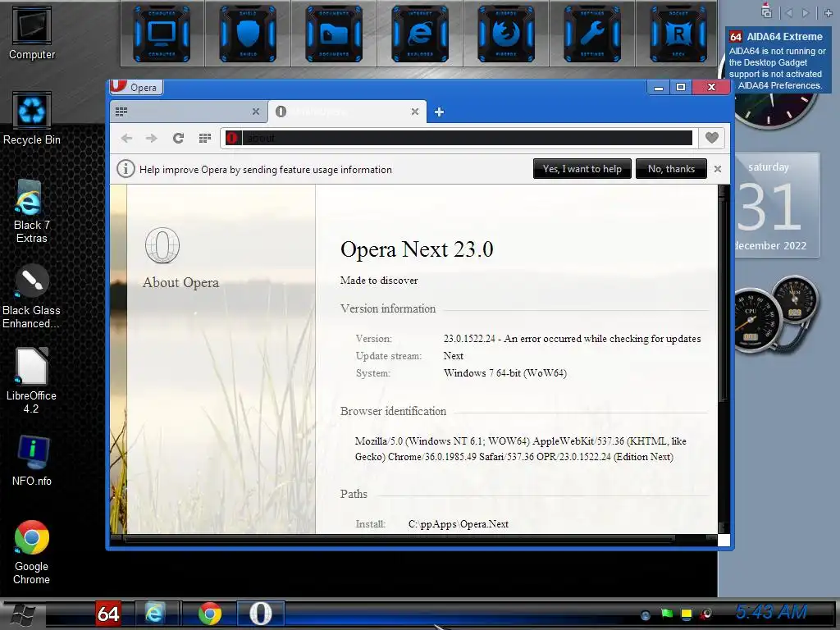The height and width of the screenshot is (630, 840).
Task: Click the usage infobar info icon
Action: pyautogui.click(x=126, y=169)
